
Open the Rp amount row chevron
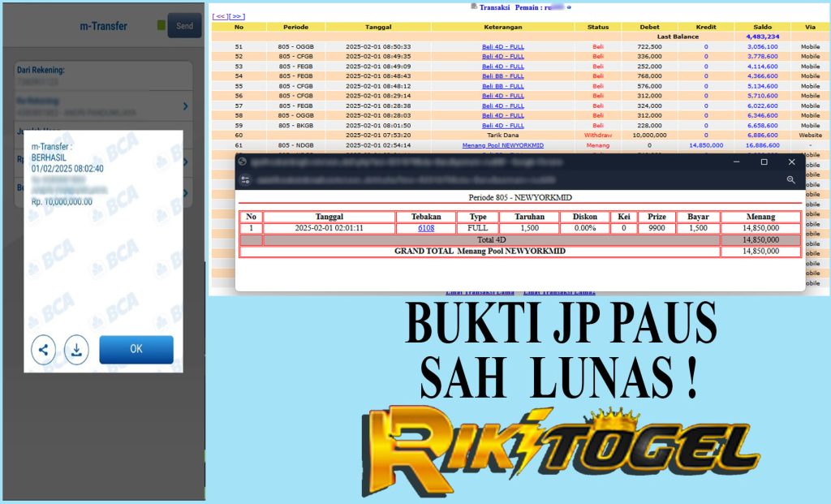pyautogui.click(x=186, y=162)
